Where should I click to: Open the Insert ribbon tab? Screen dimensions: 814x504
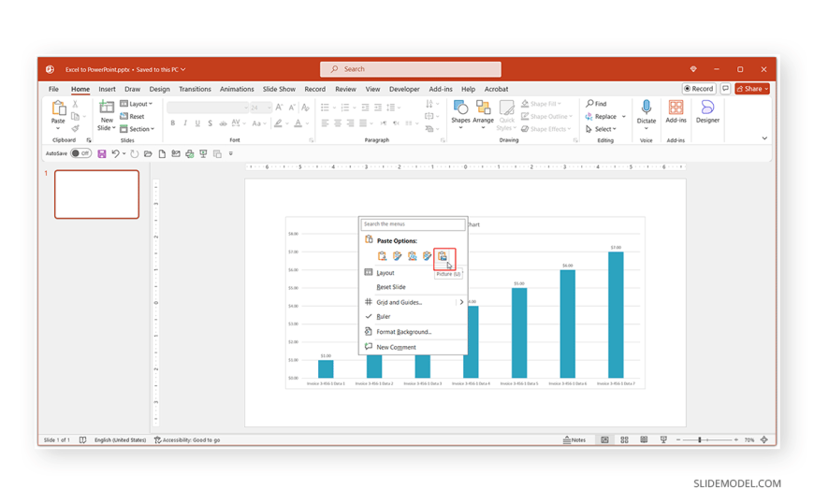[x=107, y=89]
